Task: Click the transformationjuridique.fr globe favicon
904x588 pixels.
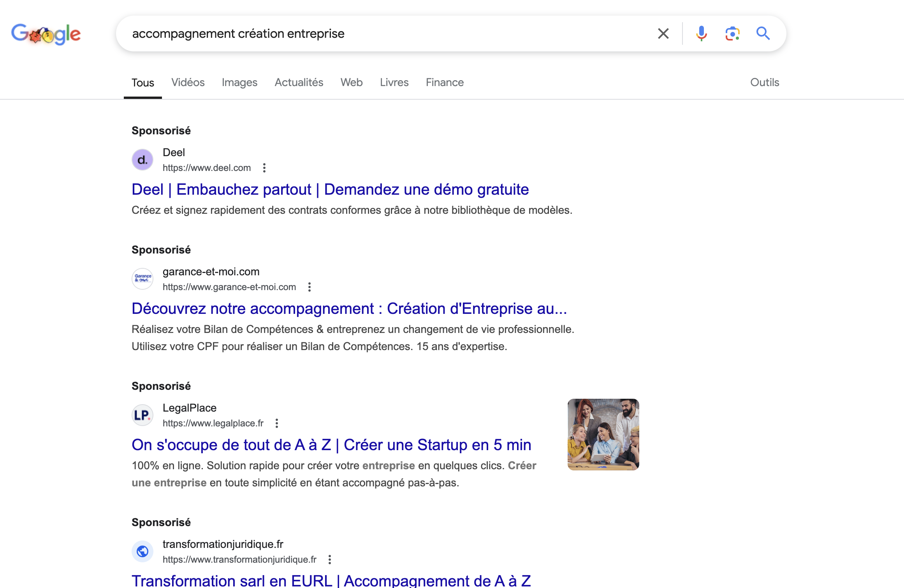Action: (142, 551)
